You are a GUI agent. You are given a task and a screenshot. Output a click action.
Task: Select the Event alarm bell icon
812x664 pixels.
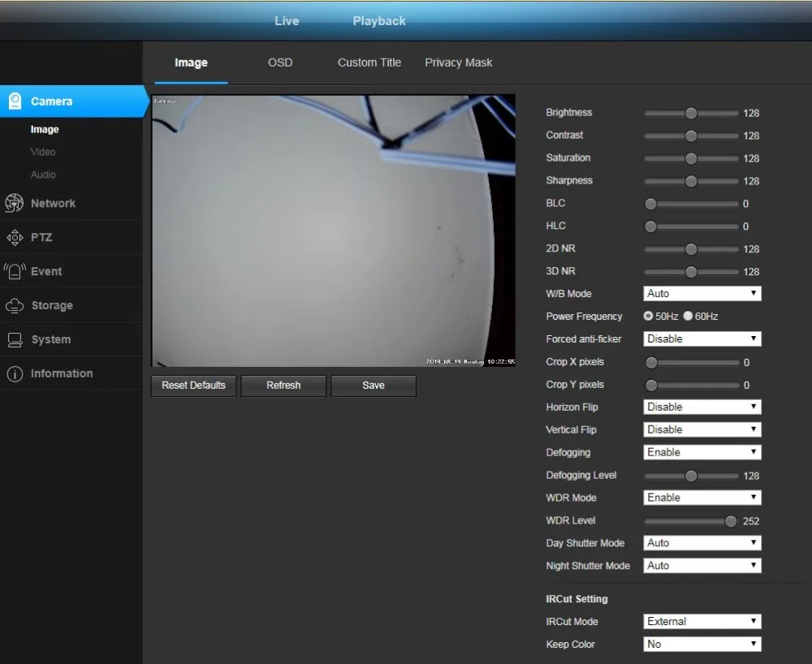point(15,272)
